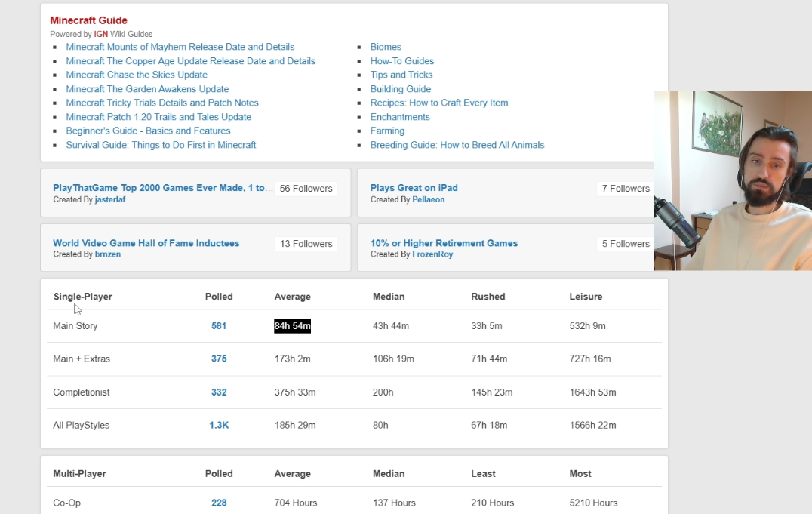
Task: Open the Biomes guide link
Action: [386, 47]
